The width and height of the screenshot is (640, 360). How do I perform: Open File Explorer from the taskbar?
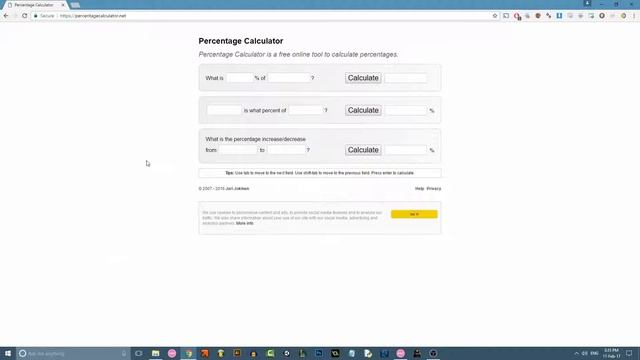coord(156,353)
